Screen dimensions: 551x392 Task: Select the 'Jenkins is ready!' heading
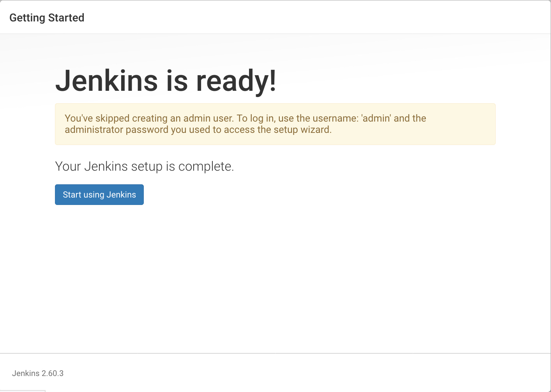point(166,81)
